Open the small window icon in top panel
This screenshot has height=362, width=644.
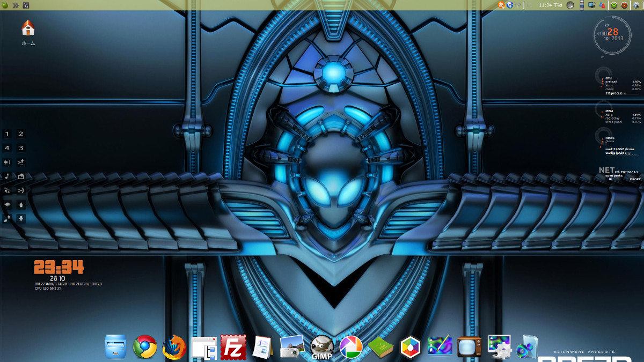26,5
